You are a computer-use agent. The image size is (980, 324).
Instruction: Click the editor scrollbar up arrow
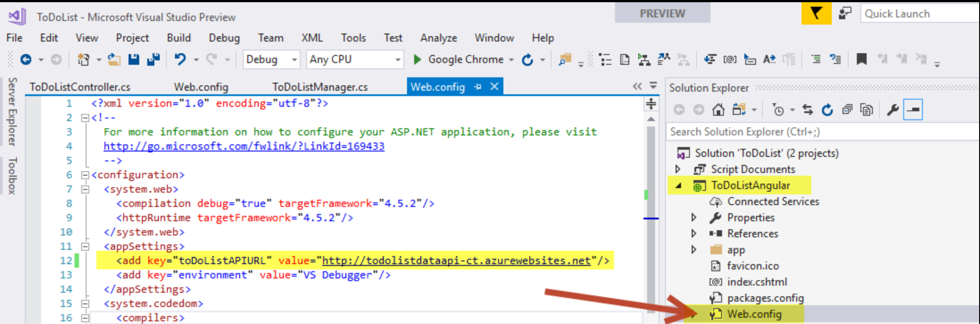coord(651,119)
